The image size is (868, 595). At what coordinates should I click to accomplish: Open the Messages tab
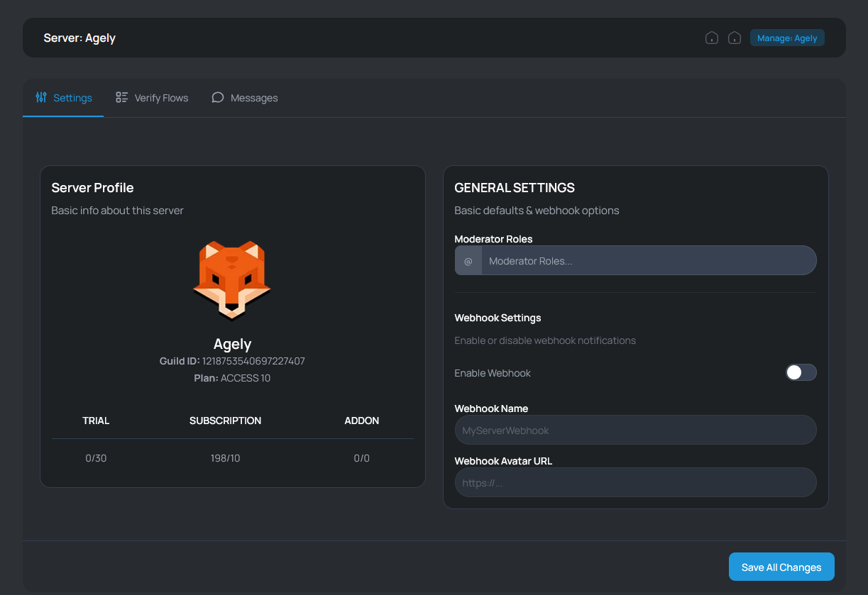pyautogui.click(x=254, y=97)
